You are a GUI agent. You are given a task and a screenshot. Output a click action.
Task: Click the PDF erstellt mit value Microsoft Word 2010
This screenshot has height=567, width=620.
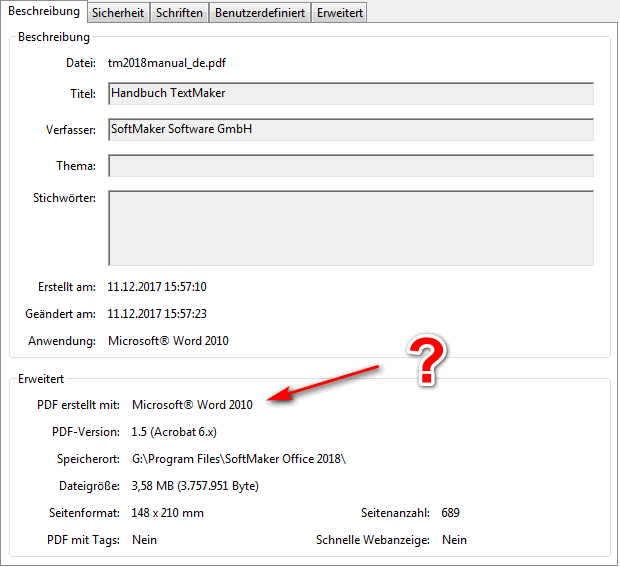click(192, 405)
